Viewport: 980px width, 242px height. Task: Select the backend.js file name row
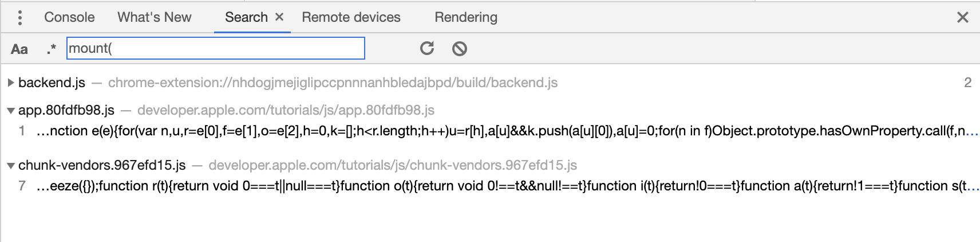coord(52,83)
